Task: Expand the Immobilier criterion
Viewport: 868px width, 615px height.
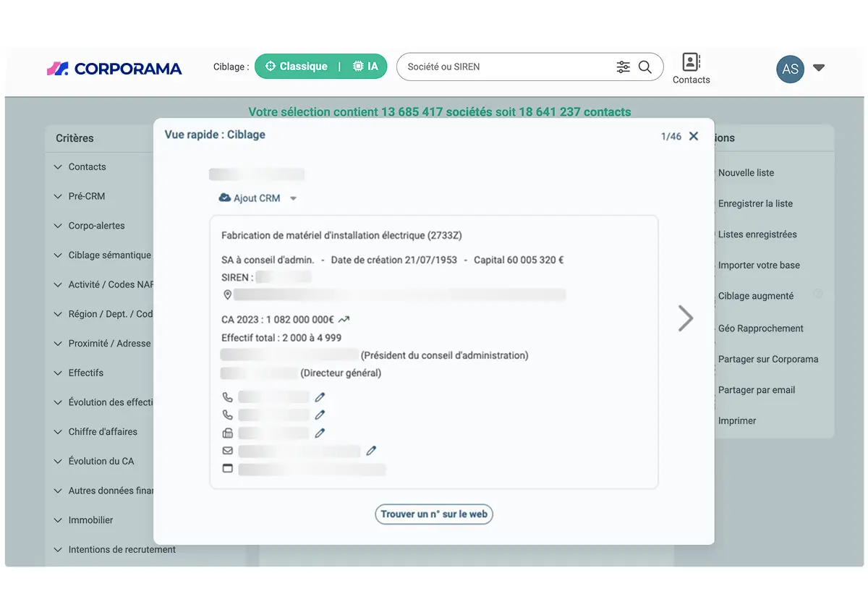Action: click(x=83, y=520)
